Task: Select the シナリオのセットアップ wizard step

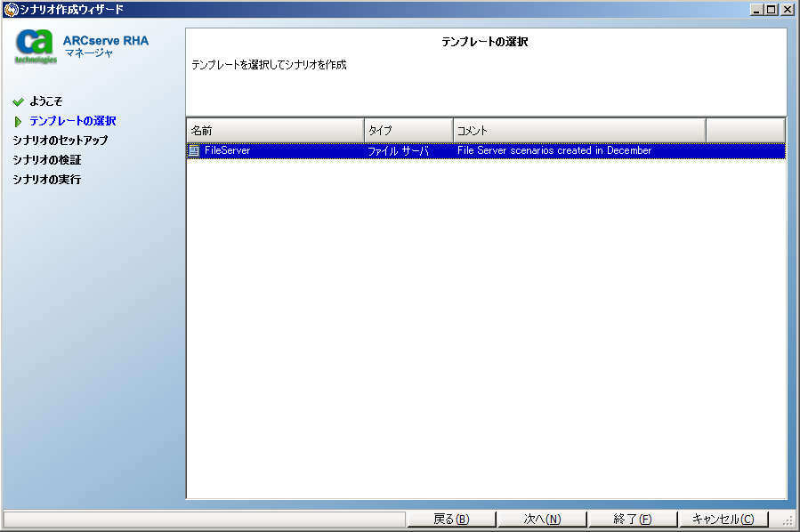Action: [x=61, y=141]
